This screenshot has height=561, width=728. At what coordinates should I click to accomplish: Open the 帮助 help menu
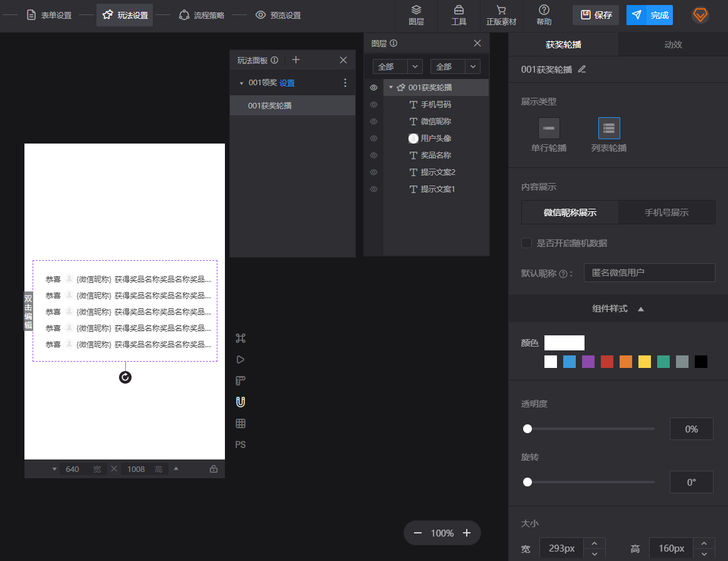click(544, 15)
